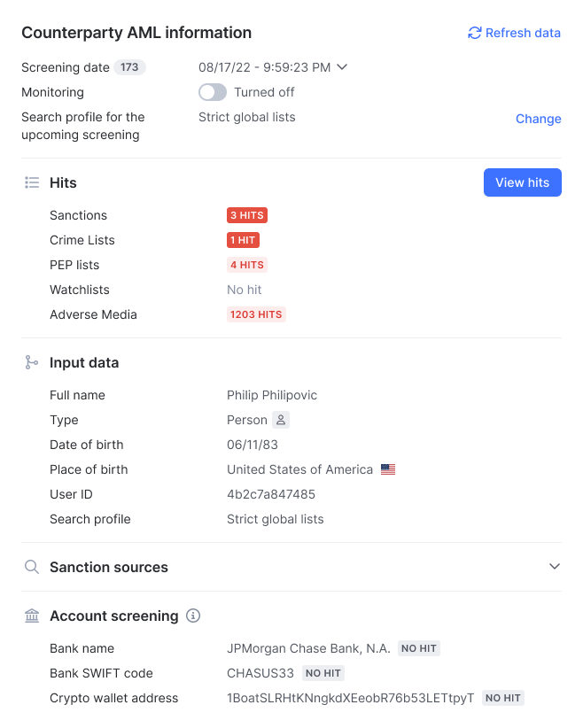This screenshot has width=583, height=728.
Task: Click the Account screening bank icon
Action: pyautogui.click(x=32, y=616)
